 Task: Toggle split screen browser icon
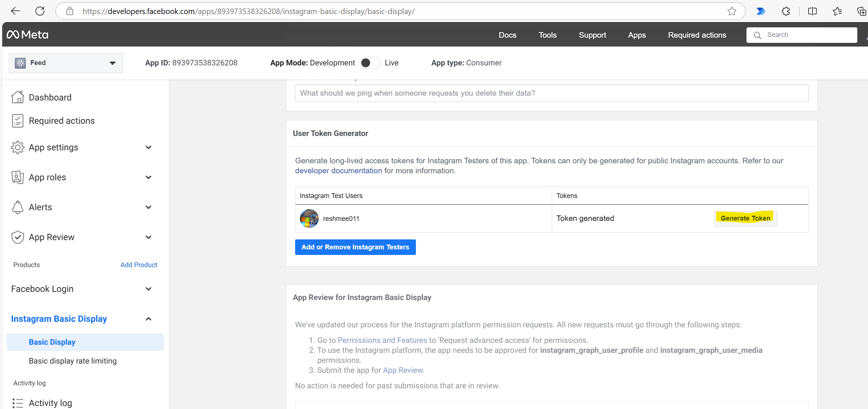pos(812,11)
